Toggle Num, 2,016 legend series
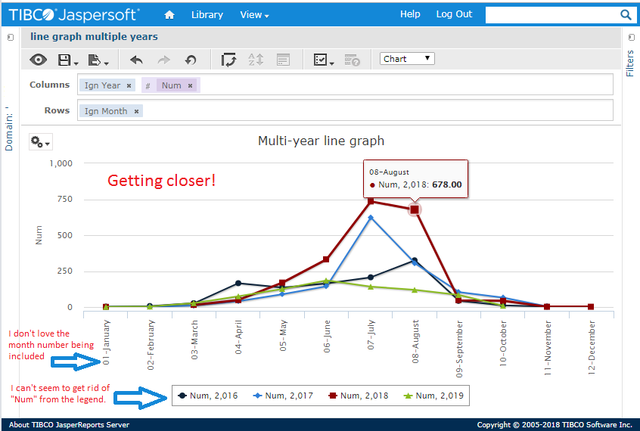The height and width of the screenshot is (431, 640). tap(208, 395)
